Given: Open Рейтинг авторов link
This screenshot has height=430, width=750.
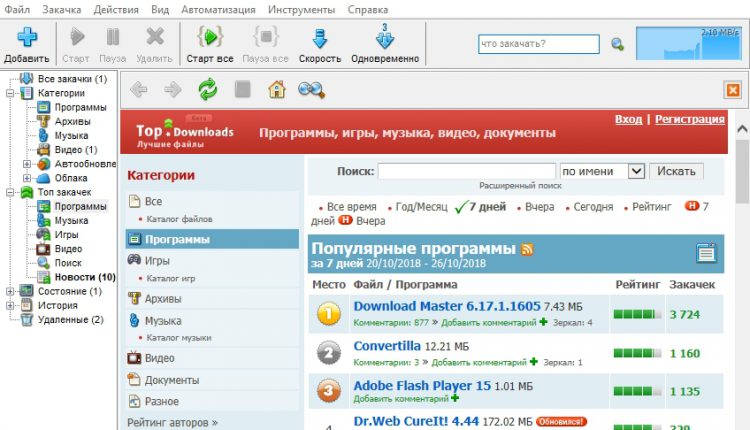Looking at the screenshot, I should tap(172, 423).
